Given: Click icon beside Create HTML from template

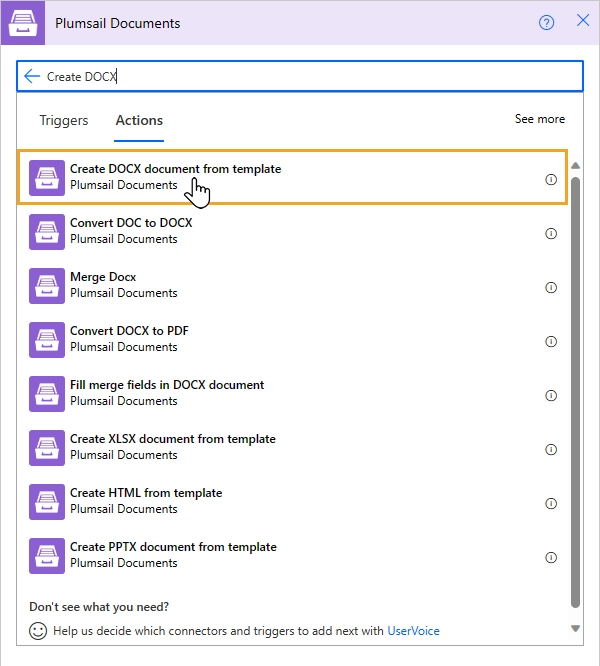Looking at the screenshot, I should tap(47, 501).
